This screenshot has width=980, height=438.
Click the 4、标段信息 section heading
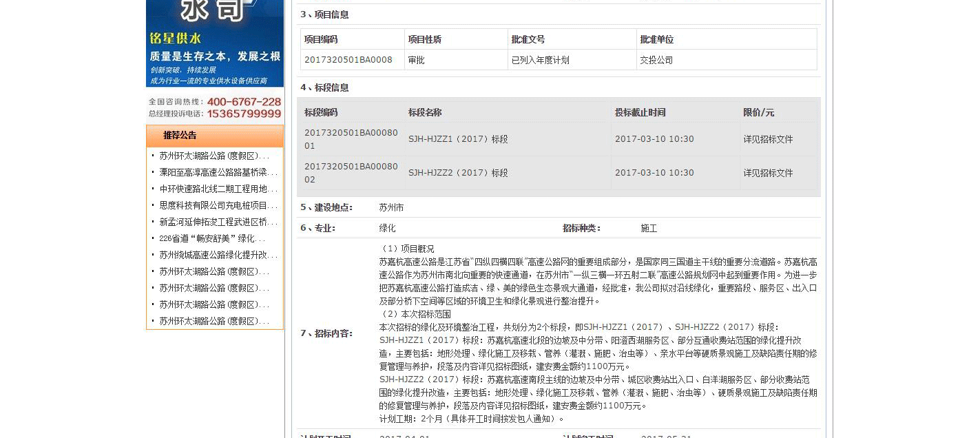324,87
